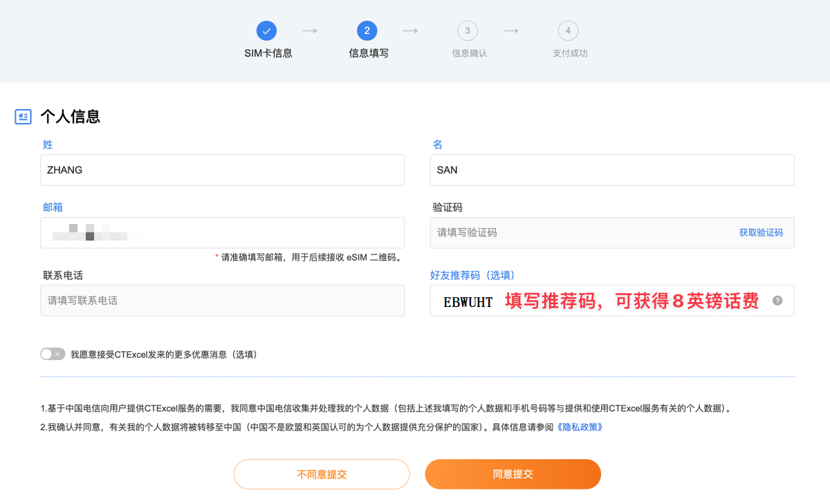Click the referral code help question icon

777,301
